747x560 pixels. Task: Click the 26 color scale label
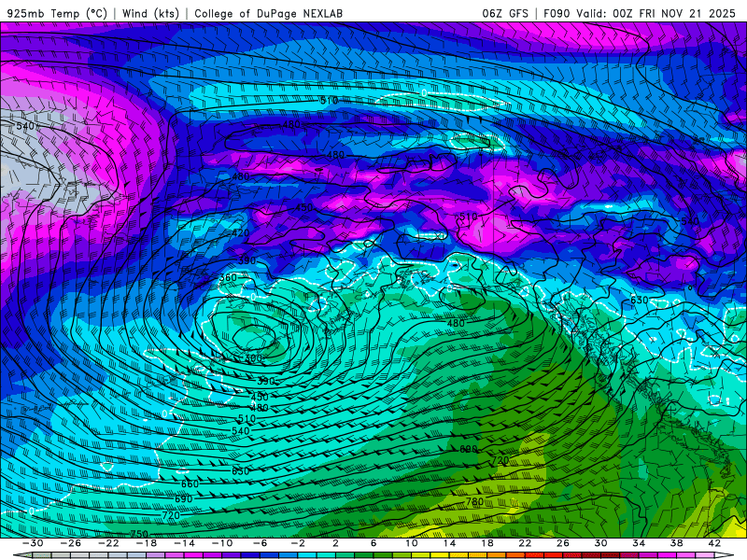[563, 543]
